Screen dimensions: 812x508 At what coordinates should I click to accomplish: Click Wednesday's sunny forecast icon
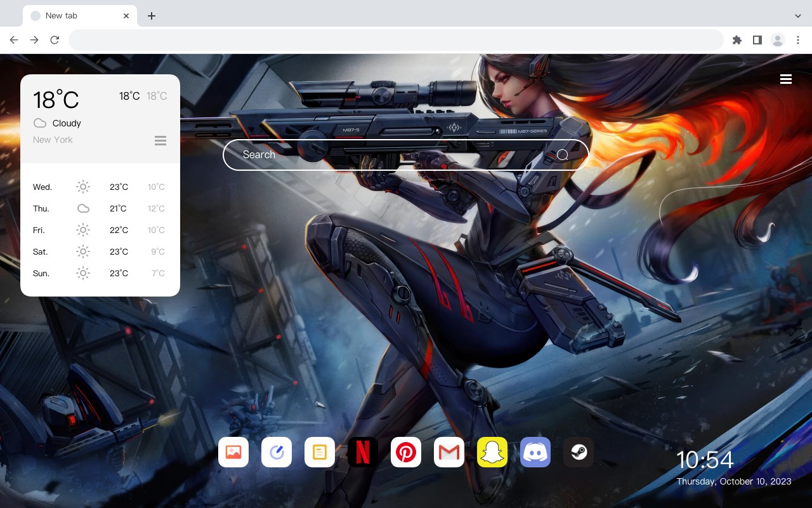[83, 187]
